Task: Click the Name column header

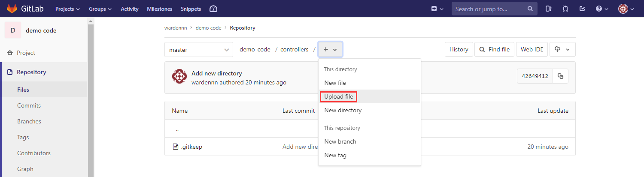Action: (180, 111)
